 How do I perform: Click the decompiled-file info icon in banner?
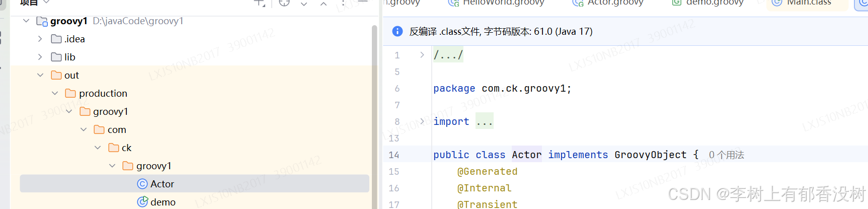(x=398, y=31)
